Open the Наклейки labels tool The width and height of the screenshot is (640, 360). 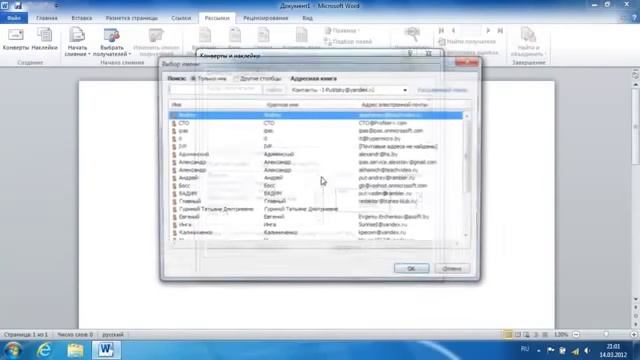click(44, 39)
